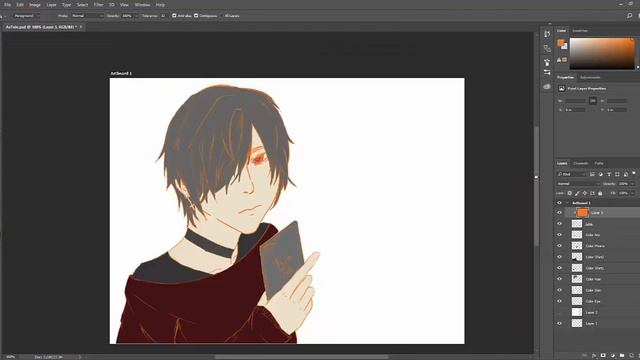Create a new layer icon
Viewport: 640px width, 360px height.
(631, 356)
